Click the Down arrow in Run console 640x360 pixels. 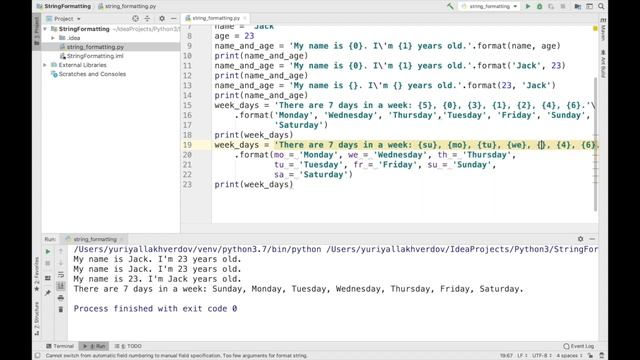tap(61, 263)
